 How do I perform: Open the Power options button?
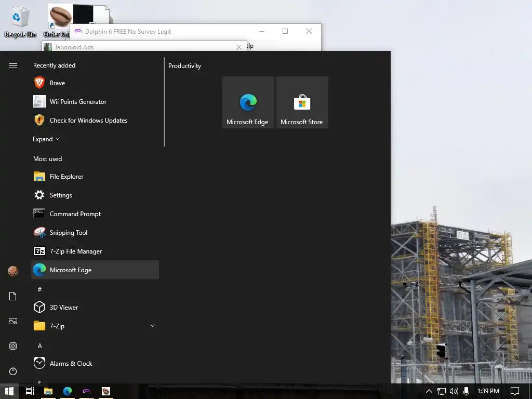click(13, 371)
